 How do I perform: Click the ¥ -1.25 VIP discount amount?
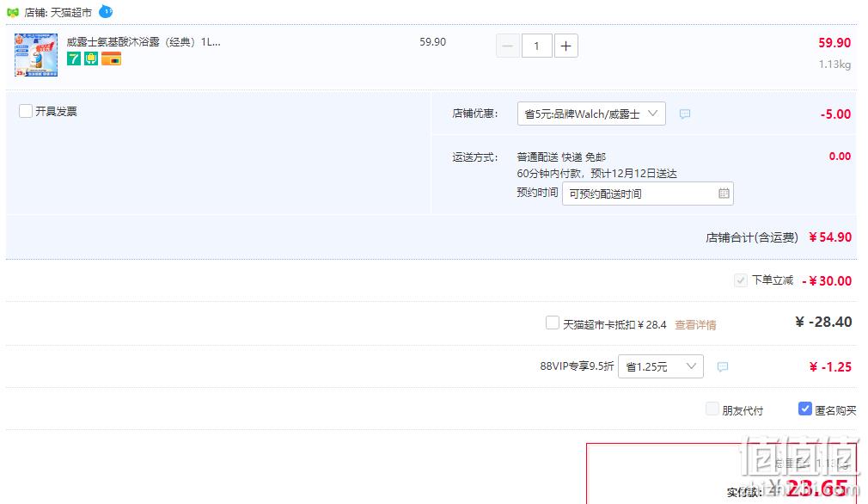click(830, 366)
